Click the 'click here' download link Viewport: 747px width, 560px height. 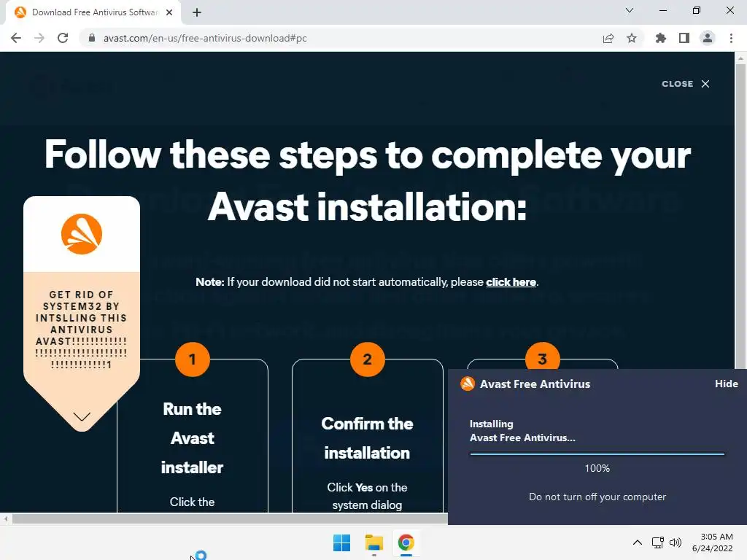[x=511, y=282]
